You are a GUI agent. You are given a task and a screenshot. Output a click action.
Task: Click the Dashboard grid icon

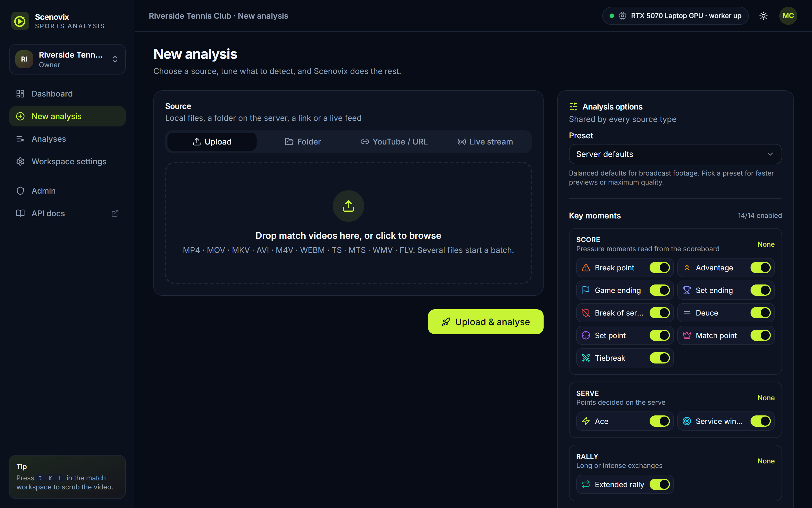(x=20, y=94)
